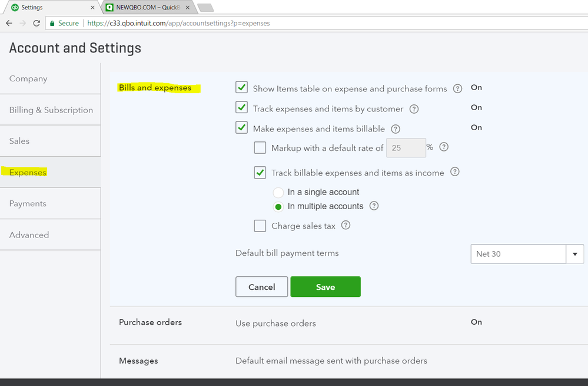
Task: Open the Sales settings section
Action: point(19,141)
